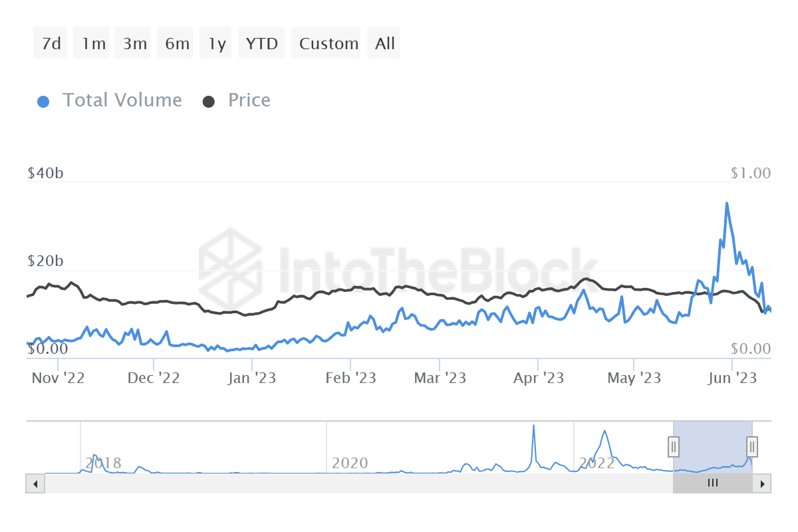Click the right navigator range handle
Screen dimensions: 798x532
click(x=752, y=446)
